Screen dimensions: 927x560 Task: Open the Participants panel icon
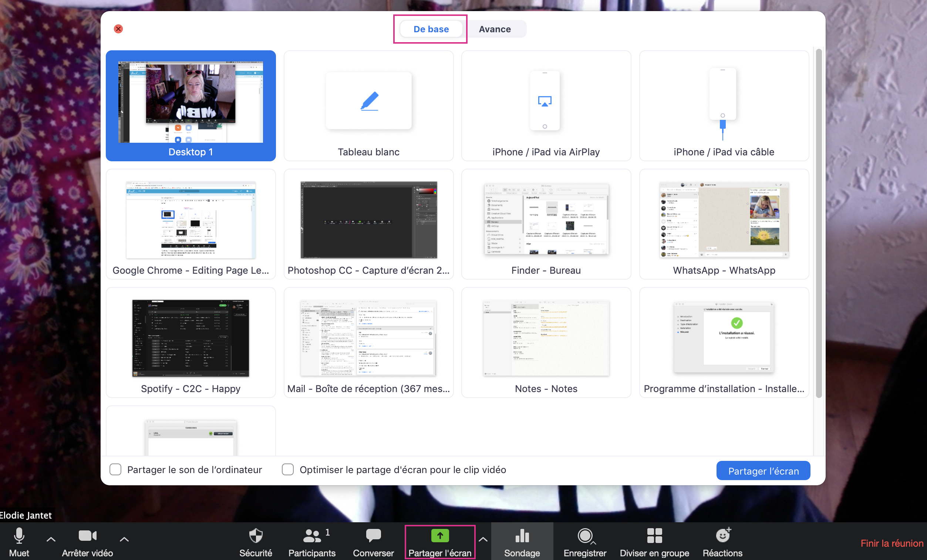click(x=312, y=536)
